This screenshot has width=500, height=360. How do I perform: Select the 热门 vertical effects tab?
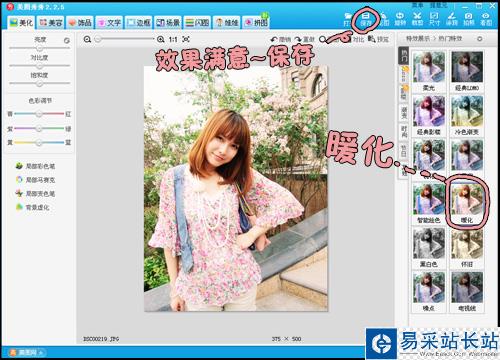click(x=404, y=55)
